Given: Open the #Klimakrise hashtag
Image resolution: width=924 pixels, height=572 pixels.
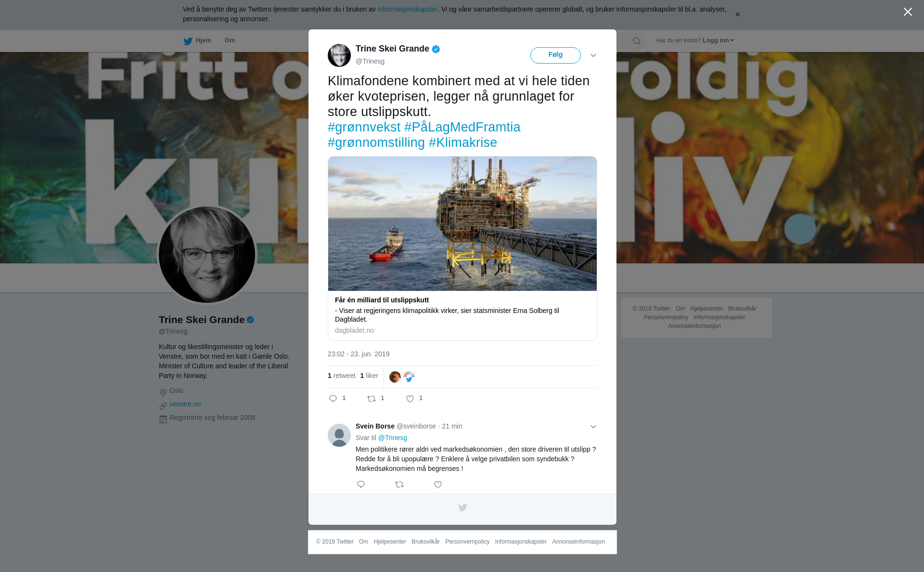Looking at the screenshot, I should pos(463,143).
